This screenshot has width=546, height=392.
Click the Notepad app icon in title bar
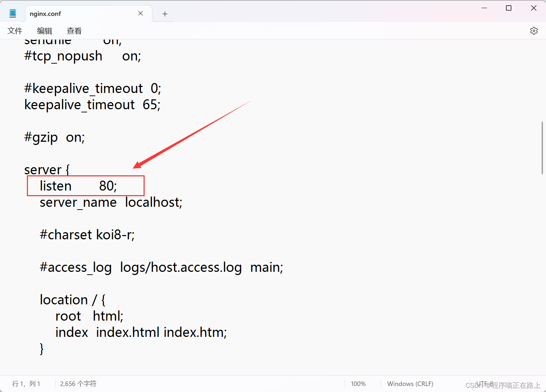[13, 13]
